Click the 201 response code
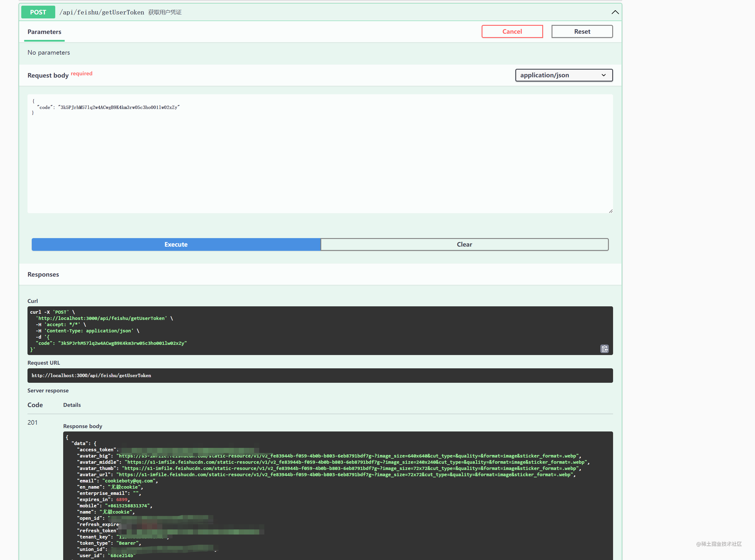 click(33, 422)
